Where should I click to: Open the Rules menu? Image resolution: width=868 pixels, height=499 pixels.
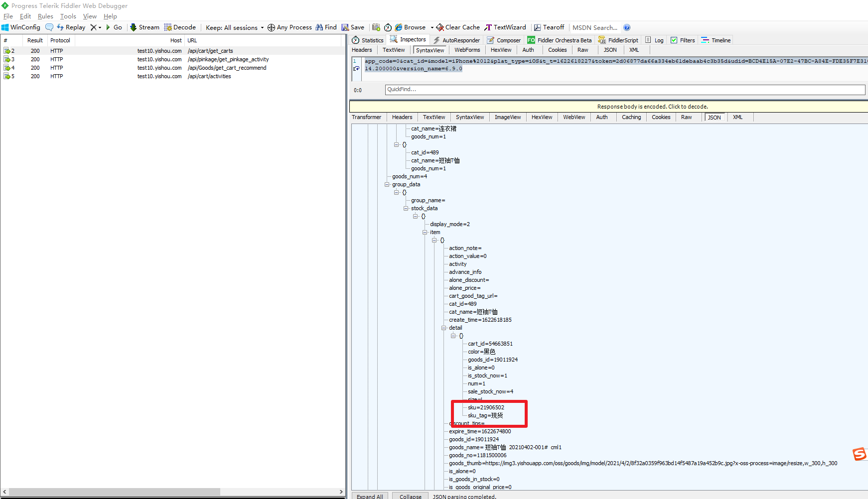[45, 16]
